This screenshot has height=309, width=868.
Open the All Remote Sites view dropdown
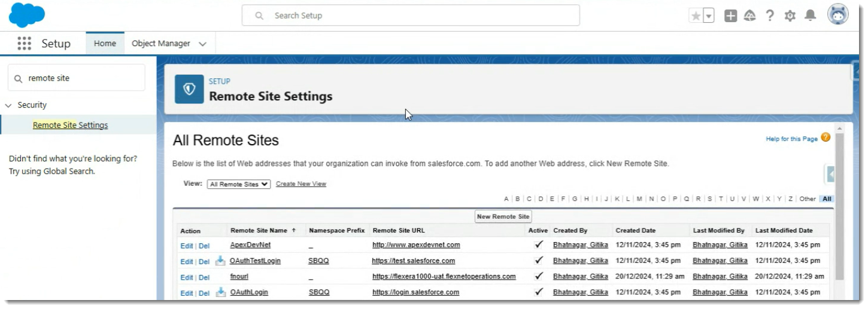tap(239, 184)
